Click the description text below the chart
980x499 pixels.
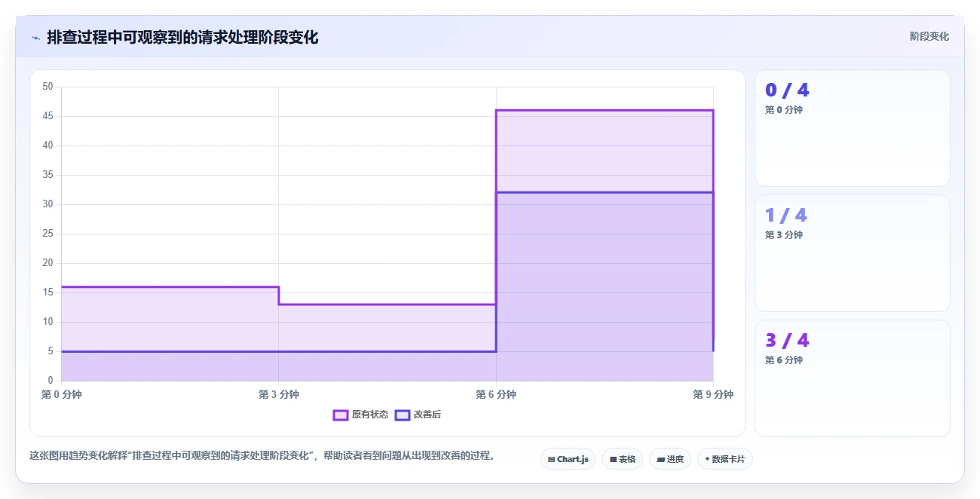pos(262,456)
